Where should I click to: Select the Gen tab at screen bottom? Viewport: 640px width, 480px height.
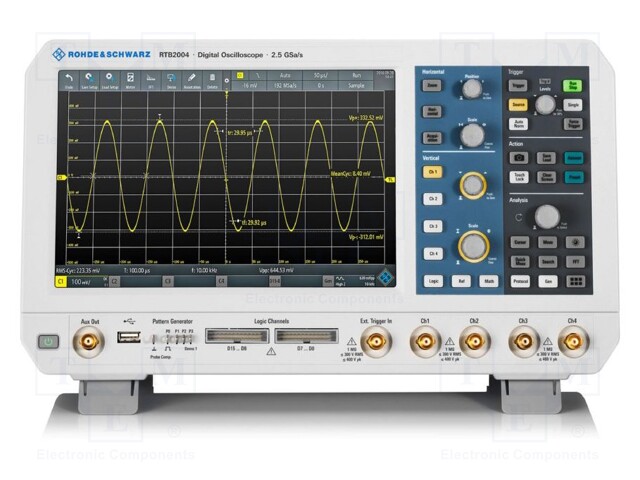[x=328, y=283]
